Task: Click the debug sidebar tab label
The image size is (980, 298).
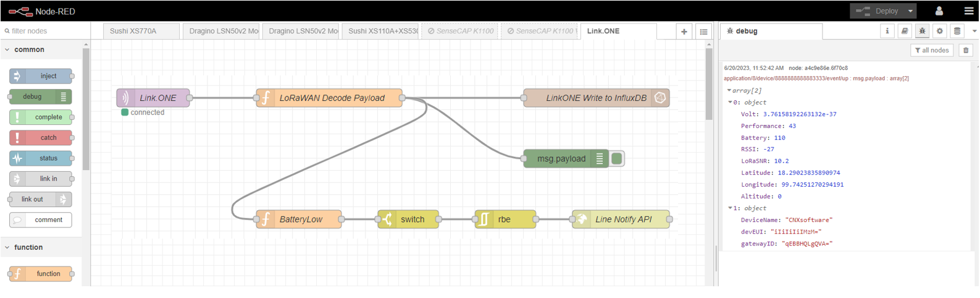Action: 747,31
